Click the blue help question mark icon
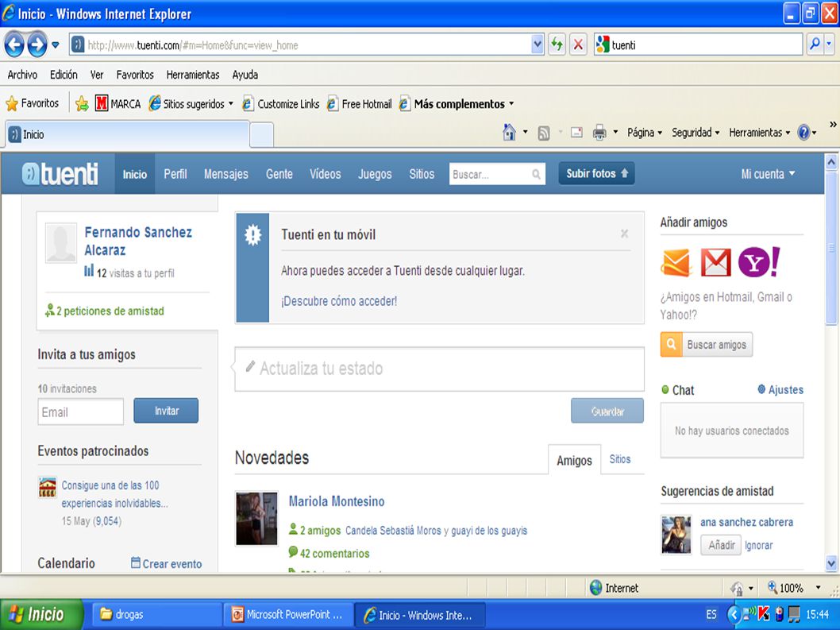 tap(803, 133)
